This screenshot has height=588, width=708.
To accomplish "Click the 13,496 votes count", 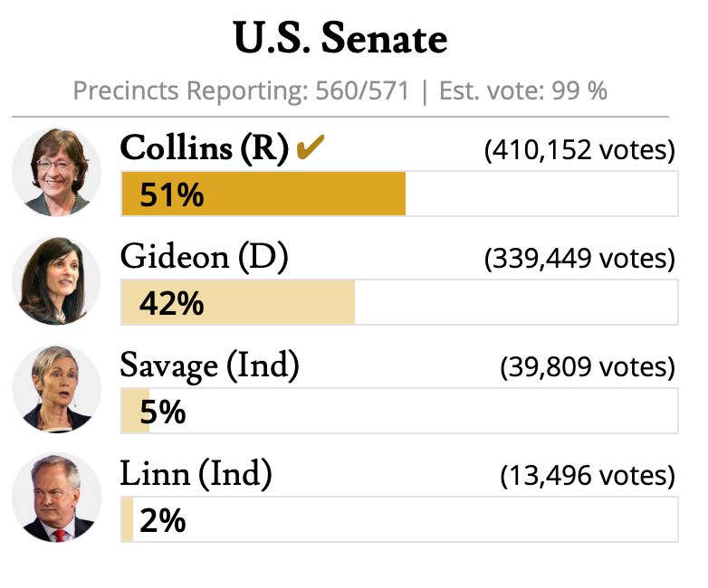I will coord(587,476).
